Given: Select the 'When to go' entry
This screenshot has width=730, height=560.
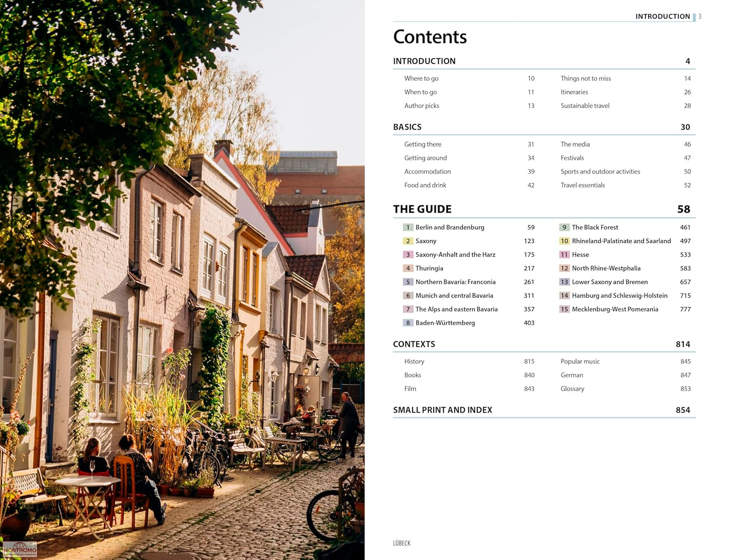Looking at the screenshot, I should 420,92.
